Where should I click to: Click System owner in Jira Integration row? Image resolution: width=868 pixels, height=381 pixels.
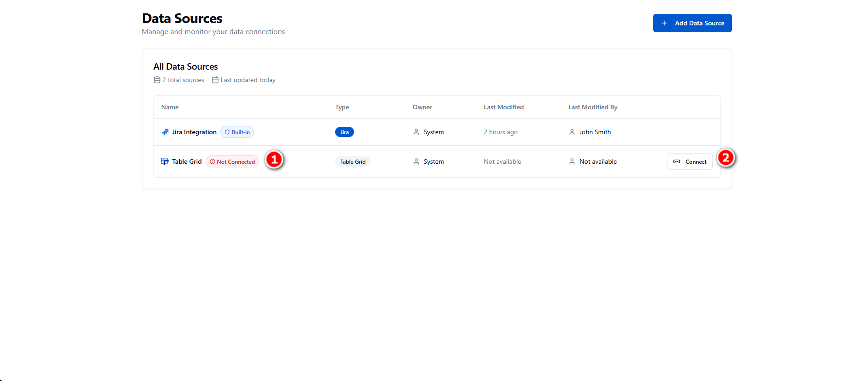[x=434, y=132]
